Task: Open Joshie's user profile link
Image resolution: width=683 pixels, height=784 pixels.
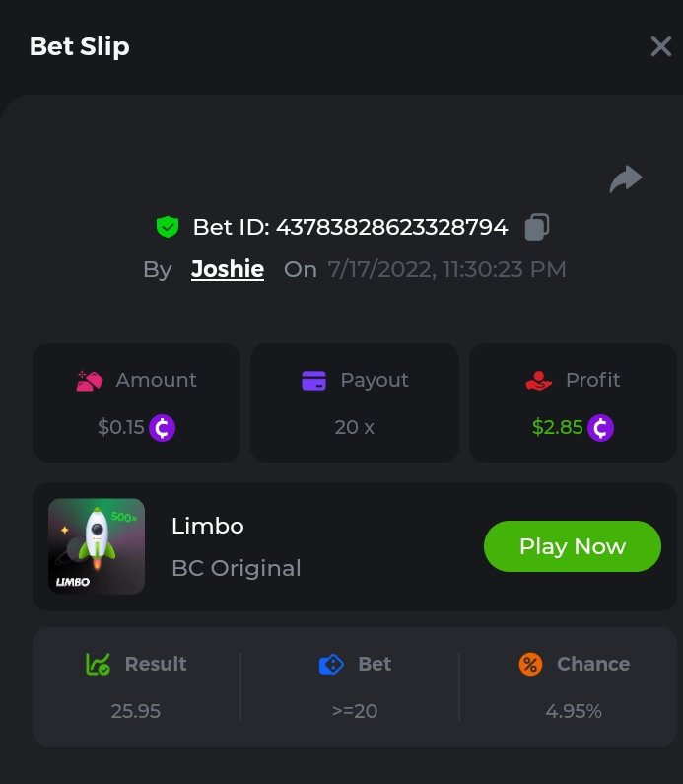Action: (x=228, y=269)
